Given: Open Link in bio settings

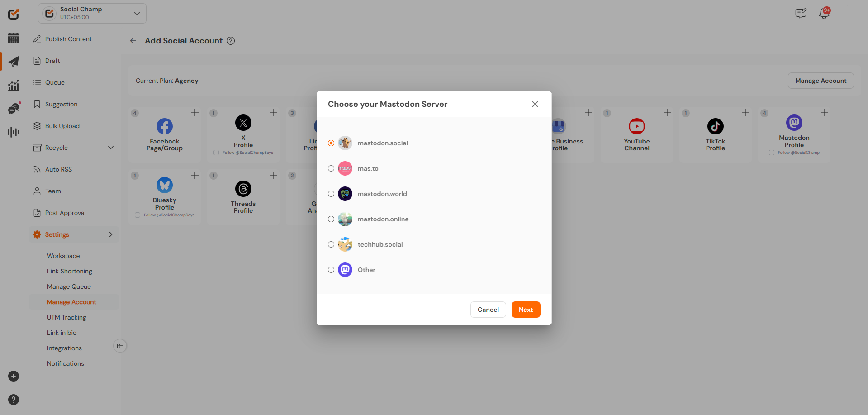Looking at the screenshot, I should (x=62, y=333).
